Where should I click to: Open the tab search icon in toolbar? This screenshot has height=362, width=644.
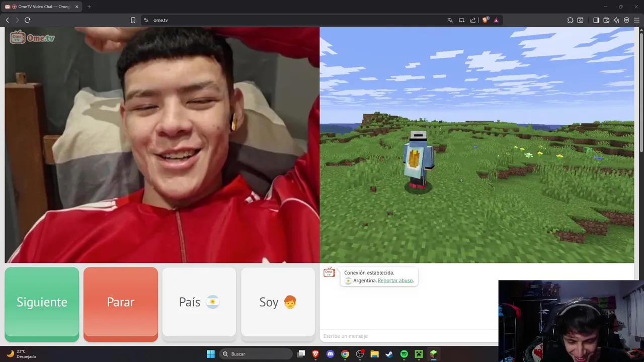(x=581, y=20)
